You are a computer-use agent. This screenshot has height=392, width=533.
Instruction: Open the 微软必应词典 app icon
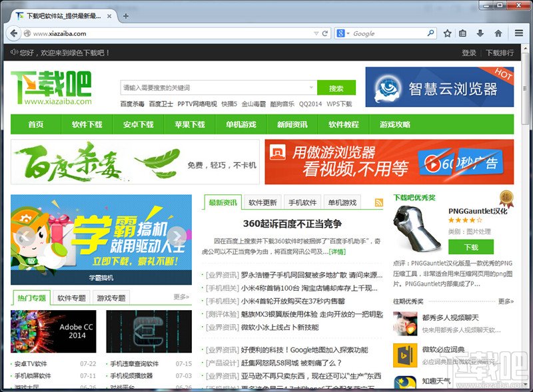click(x=405, y=355)
